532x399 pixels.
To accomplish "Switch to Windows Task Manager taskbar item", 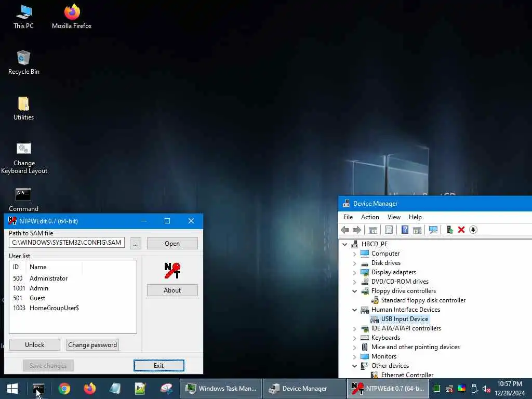I will [x=220, y=389].
